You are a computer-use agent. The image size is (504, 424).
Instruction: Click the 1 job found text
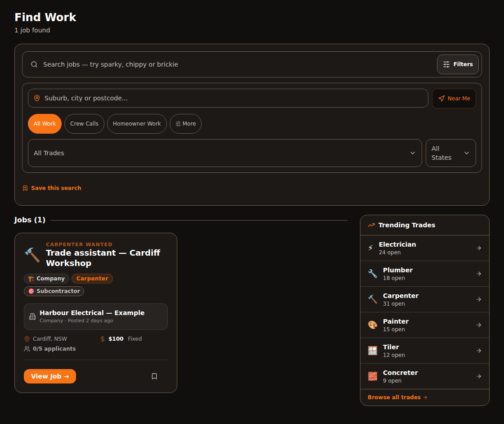pos(32,30)
